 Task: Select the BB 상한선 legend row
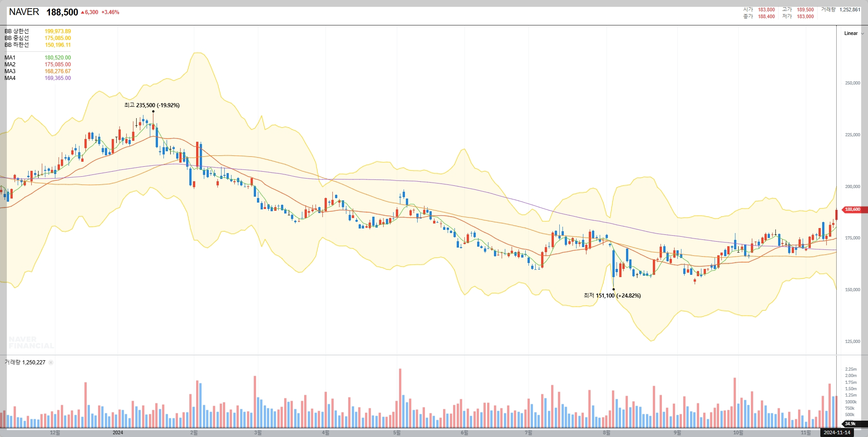(38, 31)
